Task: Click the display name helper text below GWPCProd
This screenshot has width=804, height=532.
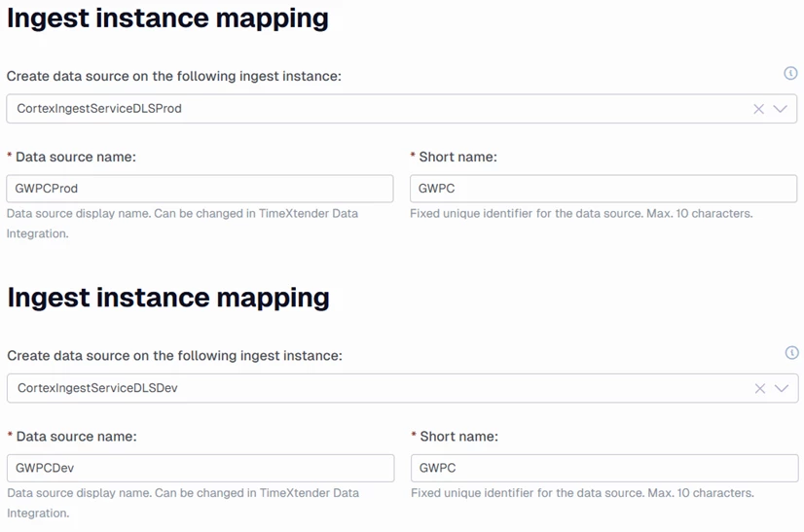Action: tap(182, 214)
